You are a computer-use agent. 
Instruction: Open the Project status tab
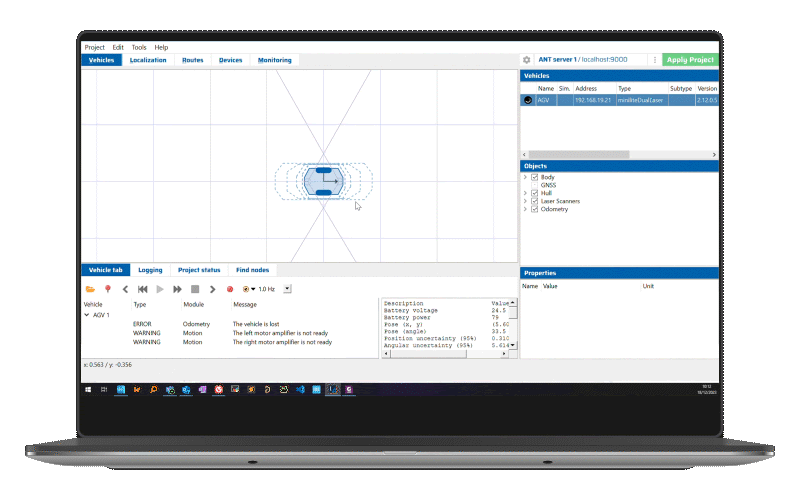199,270
